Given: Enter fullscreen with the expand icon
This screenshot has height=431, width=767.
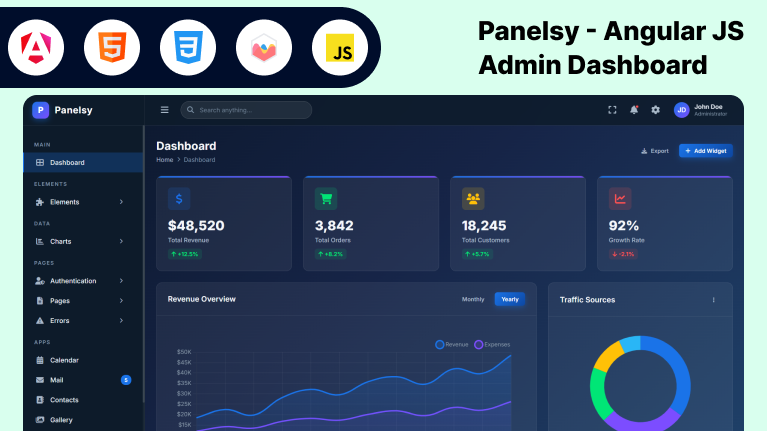Looking at the screenshot, I should click(612, 110).
